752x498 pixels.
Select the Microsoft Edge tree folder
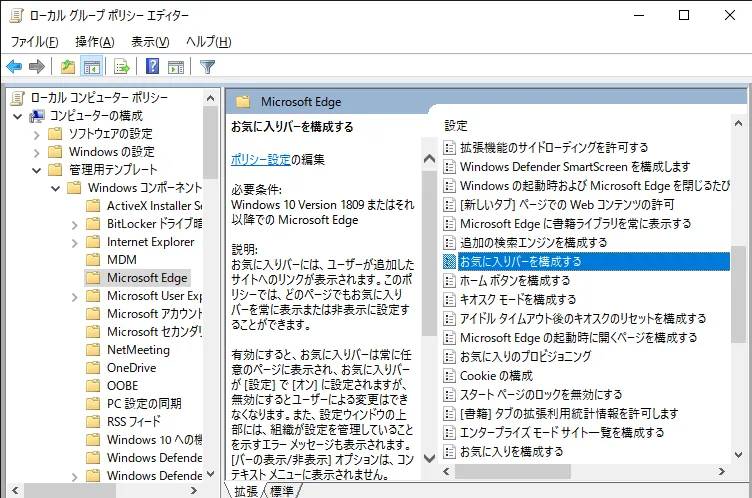[x=147, y=278]
